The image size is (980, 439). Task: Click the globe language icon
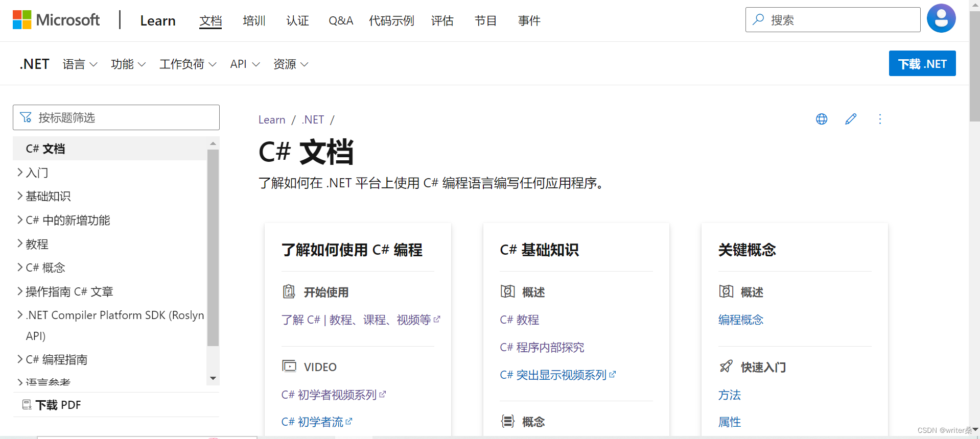coord(822,119)
